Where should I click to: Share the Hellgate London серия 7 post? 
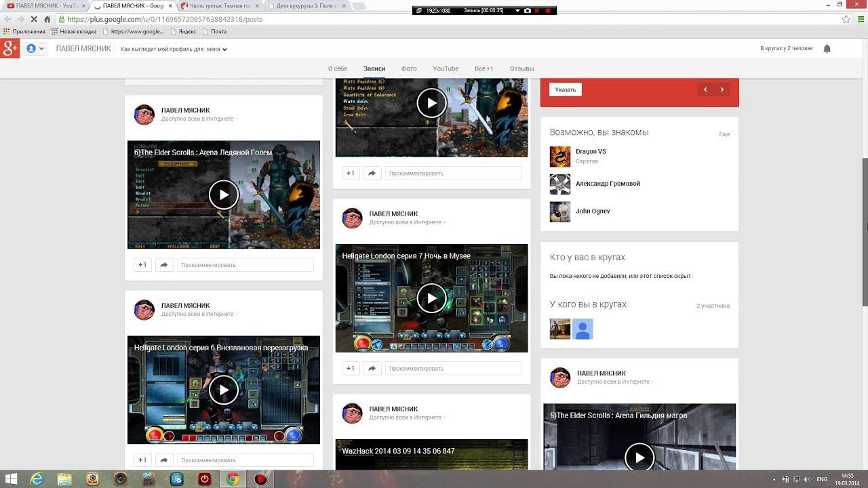point(372,369)
